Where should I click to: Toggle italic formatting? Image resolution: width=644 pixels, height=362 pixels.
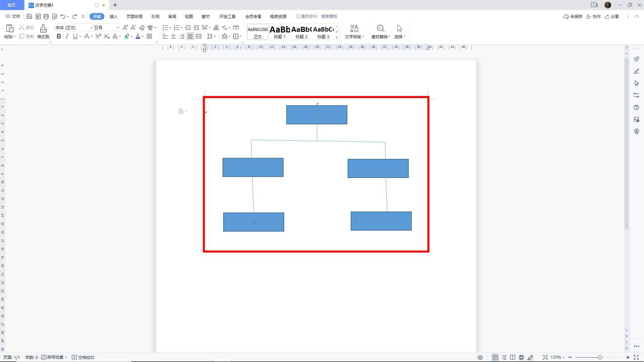pos(67,36)
